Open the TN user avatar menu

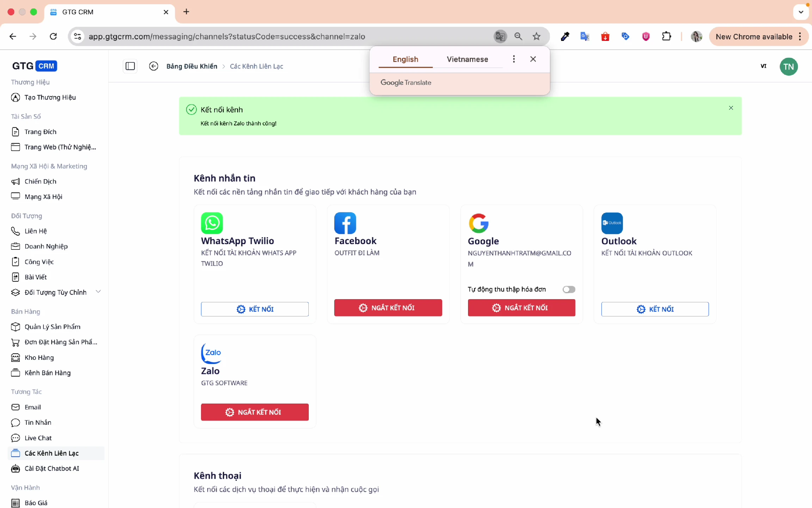click(788, 67)
